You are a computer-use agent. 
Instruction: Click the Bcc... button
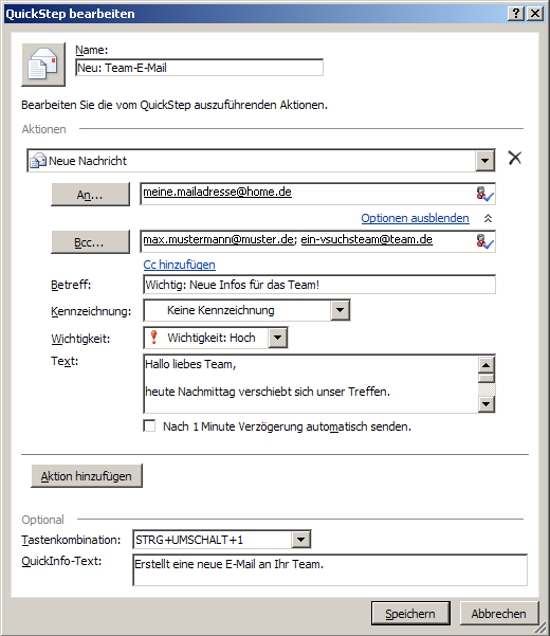90,243
